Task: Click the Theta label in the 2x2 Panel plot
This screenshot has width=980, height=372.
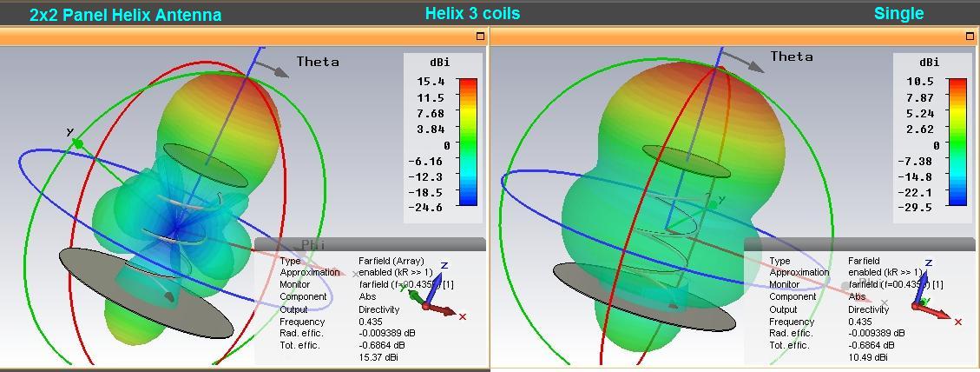Action: coord(318,62)
